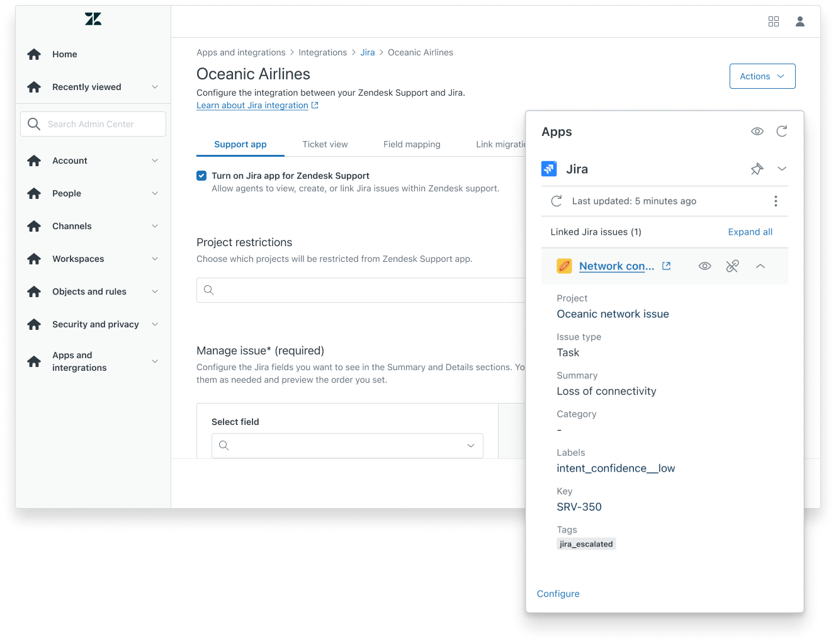The height and width of the screenshot is (644, 836).
Task: Collapse the Network con... issue details
Action: (760, 266)
